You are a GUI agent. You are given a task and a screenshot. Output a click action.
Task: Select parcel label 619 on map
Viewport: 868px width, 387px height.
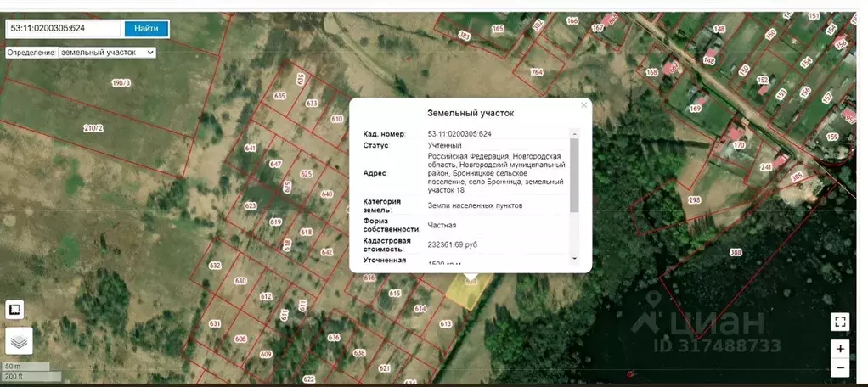(276, 222)
